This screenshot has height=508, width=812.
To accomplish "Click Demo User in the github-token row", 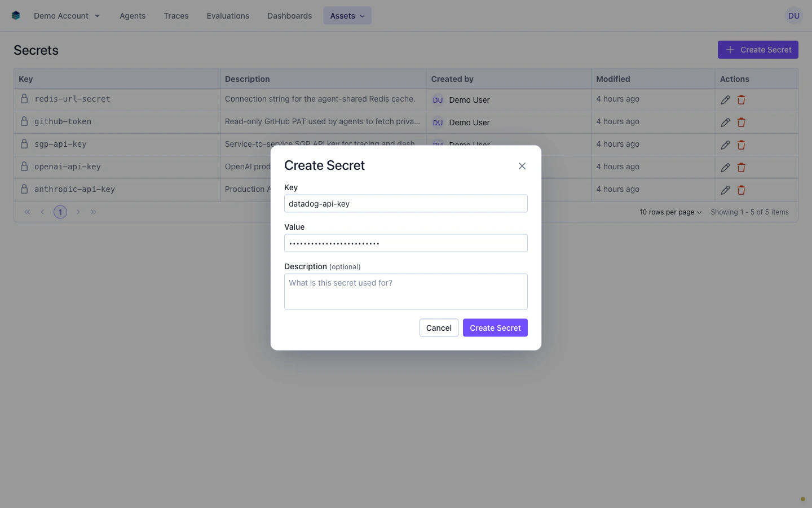I will (x=469, y=122).
